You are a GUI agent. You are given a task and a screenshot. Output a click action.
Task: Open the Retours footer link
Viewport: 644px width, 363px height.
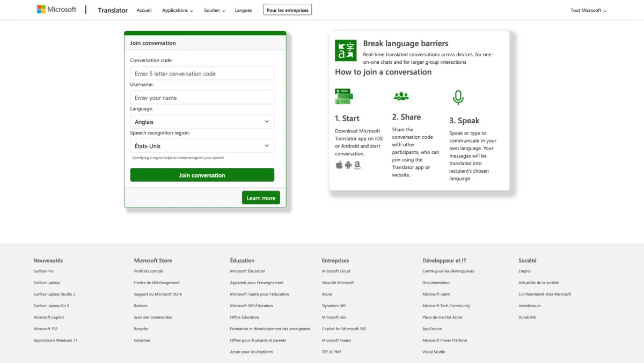141,306
